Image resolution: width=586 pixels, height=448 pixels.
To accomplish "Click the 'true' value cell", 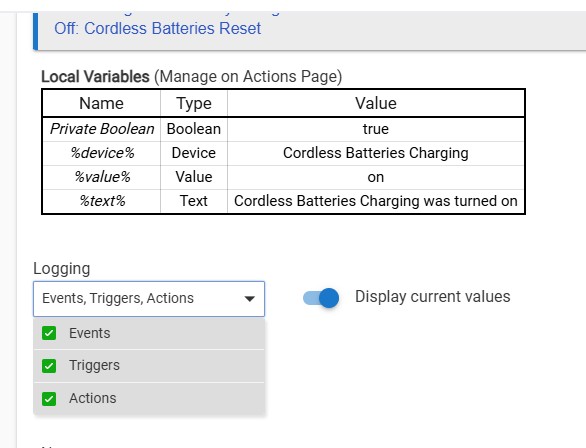I will coord(376,129).
